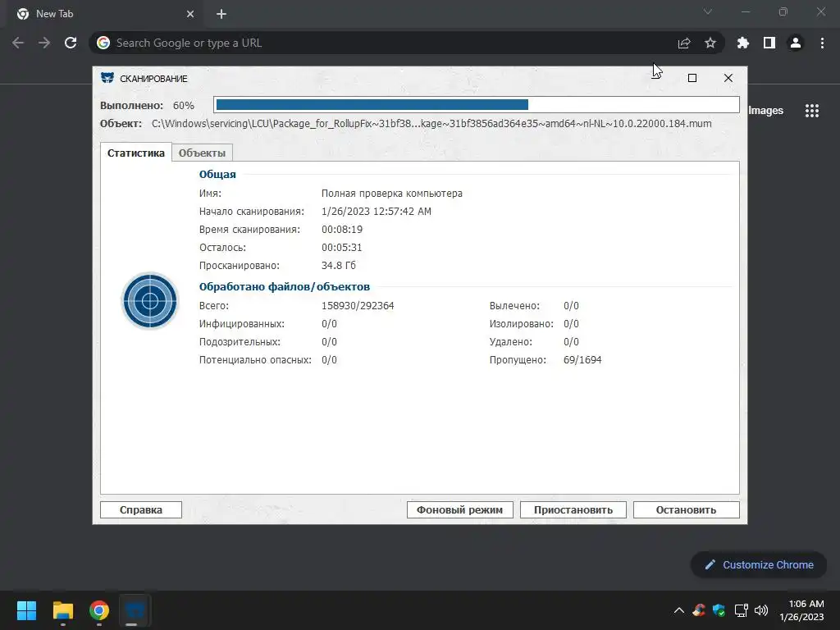840x630 pixels.
Task: Send scan to Фоновый режим
Action: 459,509
